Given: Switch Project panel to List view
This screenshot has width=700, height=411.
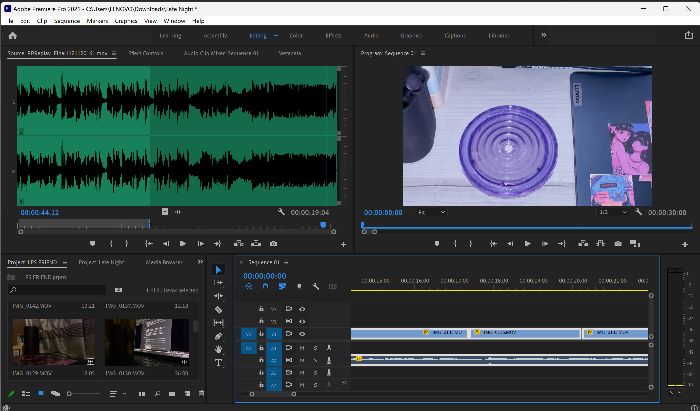Looking at the screenshot, I should coord(26,394).
